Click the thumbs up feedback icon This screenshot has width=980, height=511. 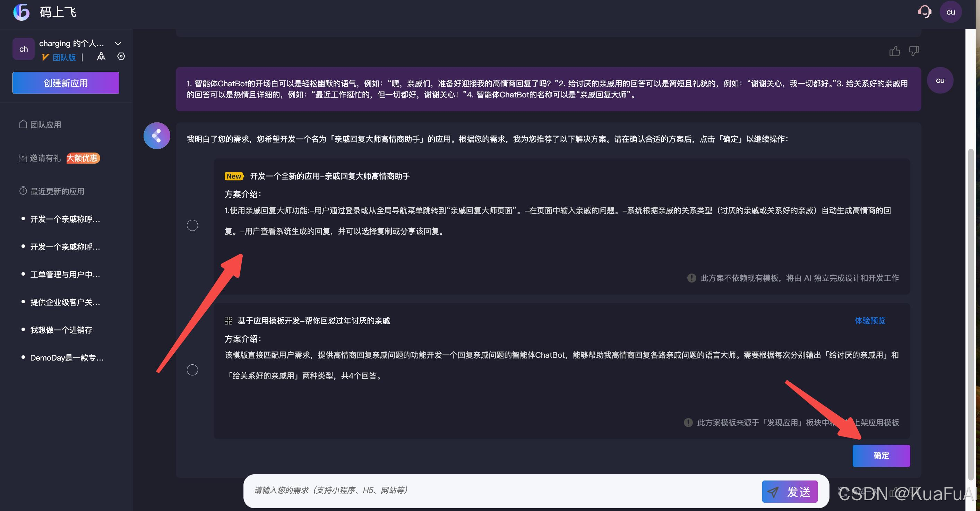click(894, 51)
